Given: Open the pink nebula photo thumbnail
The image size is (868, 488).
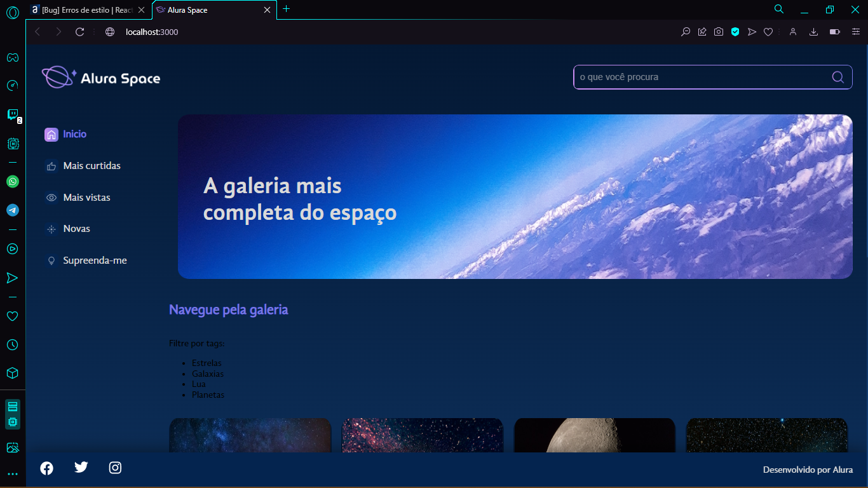Looking at the screenshot, I should point(423,435).
